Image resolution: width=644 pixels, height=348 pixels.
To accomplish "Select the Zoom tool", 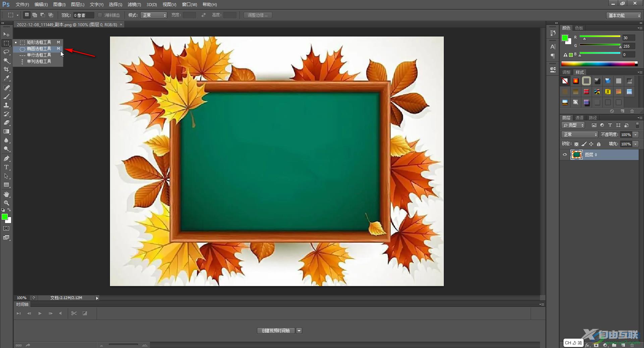I will [6, 203].
